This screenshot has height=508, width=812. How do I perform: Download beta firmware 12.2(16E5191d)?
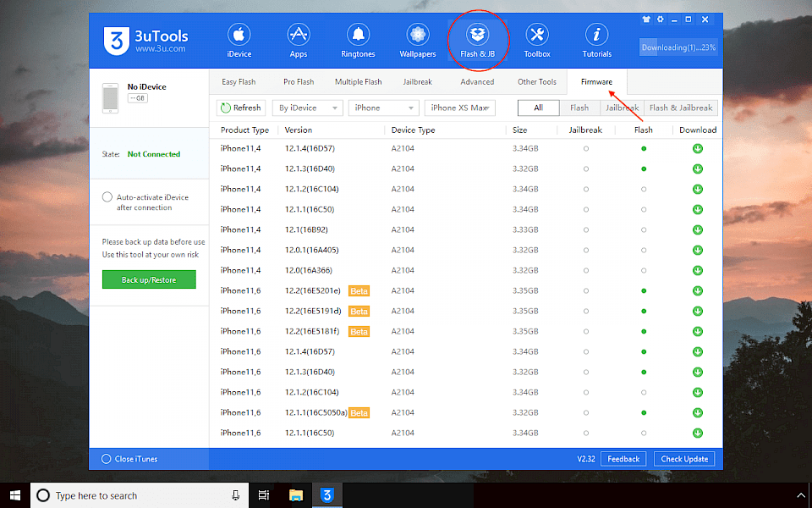[698, 311]
